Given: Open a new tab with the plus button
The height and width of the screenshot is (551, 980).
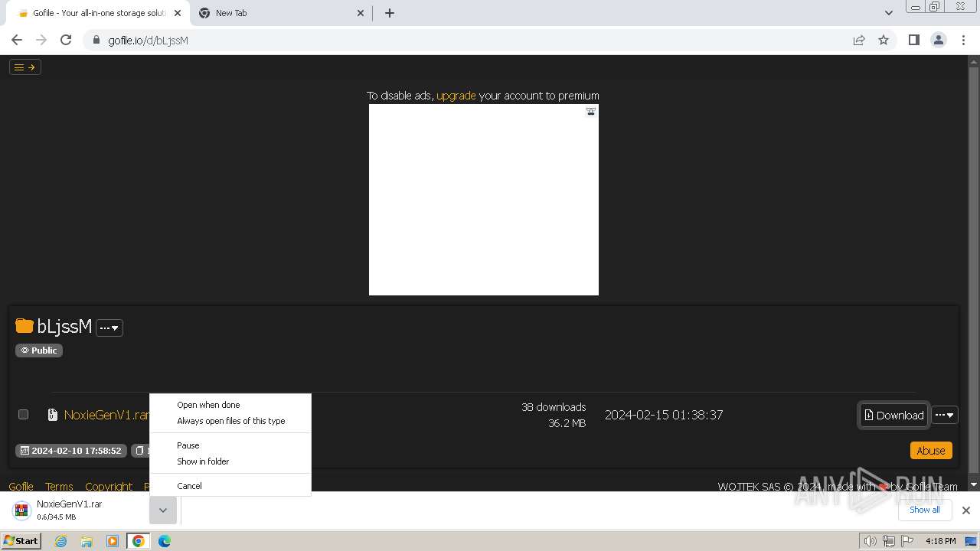Looking at the screenshot, I should (389, 13).
